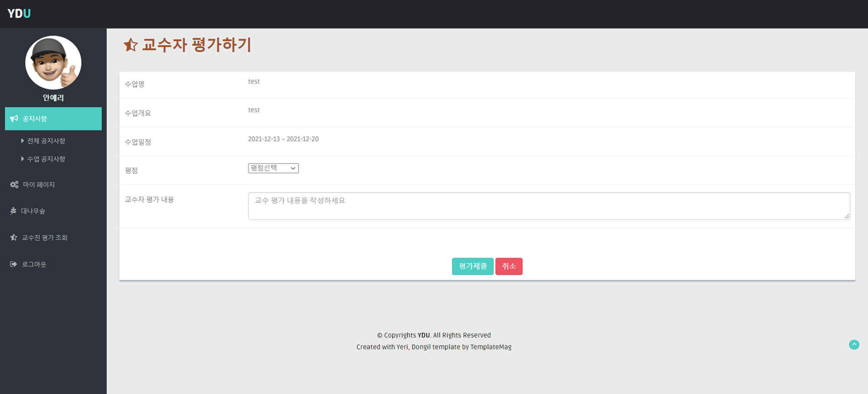Viewport: 868px width, 394px height.
Task: Click the user name 안예리
Action: tap(53, 98)
